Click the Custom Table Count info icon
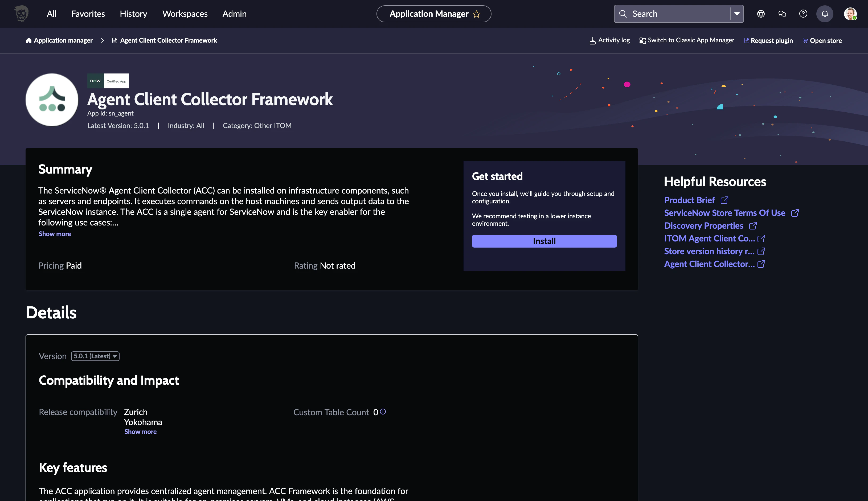This screenshot has width=868, height=501. click(383, 412)
